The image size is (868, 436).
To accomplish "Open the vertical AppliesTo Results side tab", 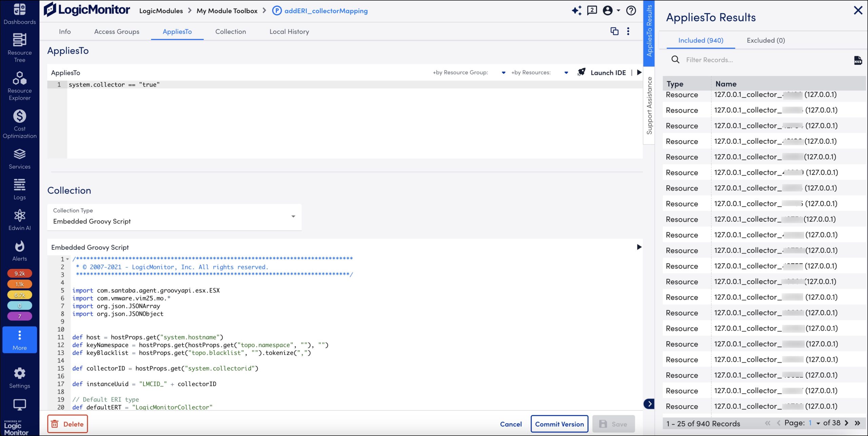I will click(649, 33).
